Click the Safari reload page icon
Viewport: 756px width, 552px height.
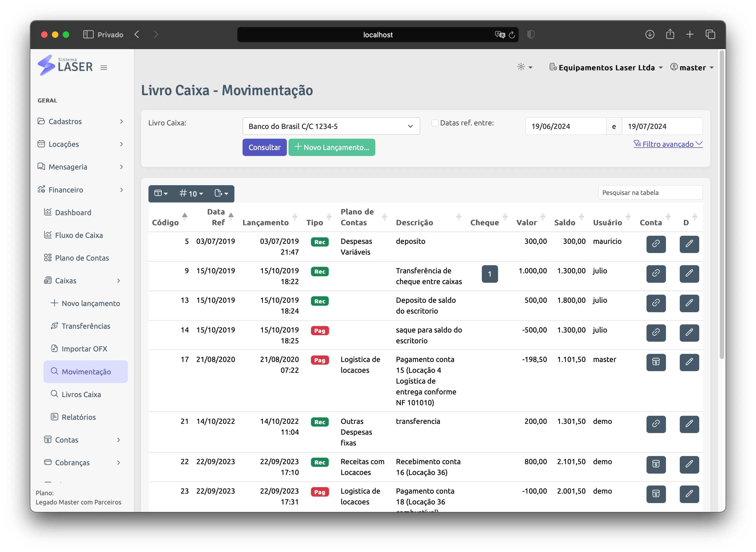click(x=512, y=35)
